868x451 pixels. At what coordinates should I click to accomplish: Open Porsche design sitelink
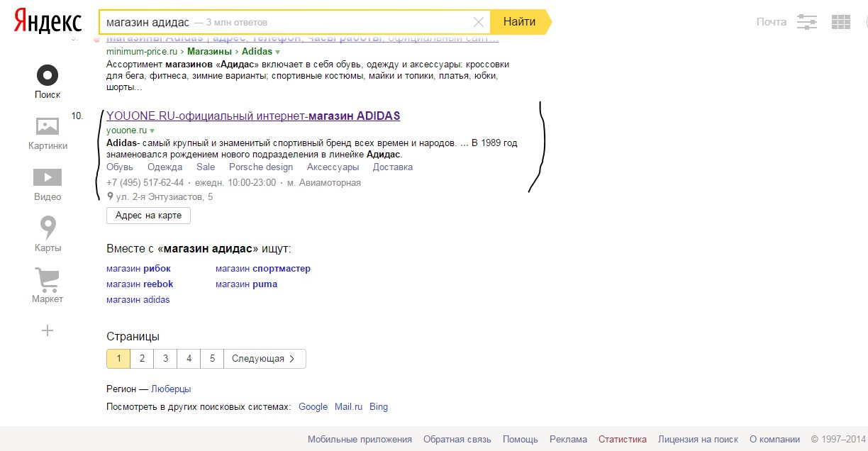coord(261,167)
